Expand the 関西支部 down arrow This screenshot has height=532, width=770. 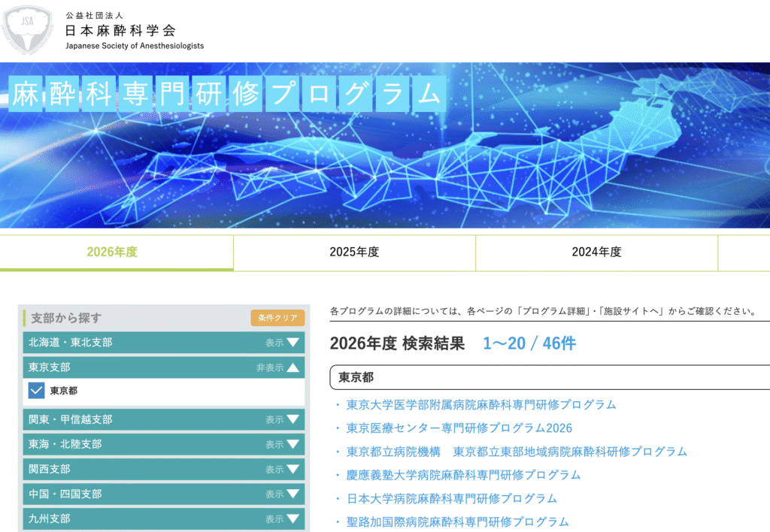(x=293, y=470)
